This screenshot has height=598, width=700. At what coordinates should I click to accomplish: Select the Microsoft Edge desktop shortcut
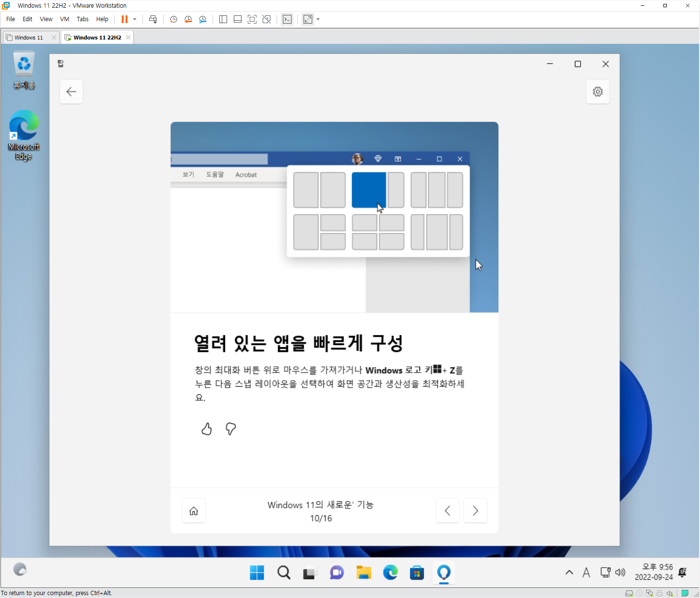(x=24, y=135)
